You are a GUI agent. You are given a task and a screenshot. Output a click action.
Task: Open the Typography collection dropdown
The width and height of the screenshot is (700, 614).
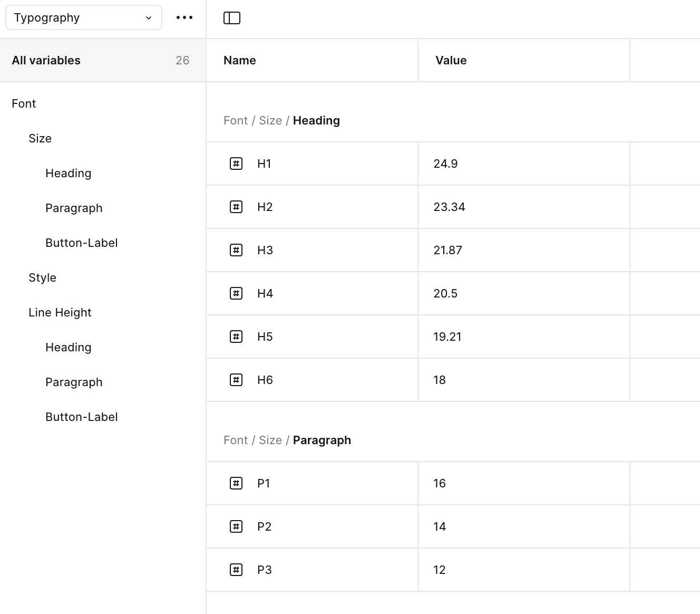click(83, 18)
